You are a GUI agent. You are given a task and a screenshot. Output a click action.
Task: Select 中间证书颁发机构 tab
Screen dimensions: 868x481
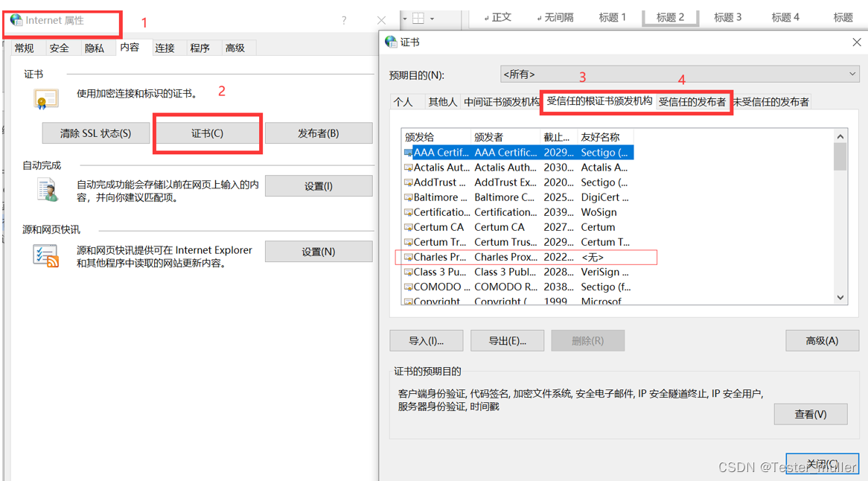(502, 102)
